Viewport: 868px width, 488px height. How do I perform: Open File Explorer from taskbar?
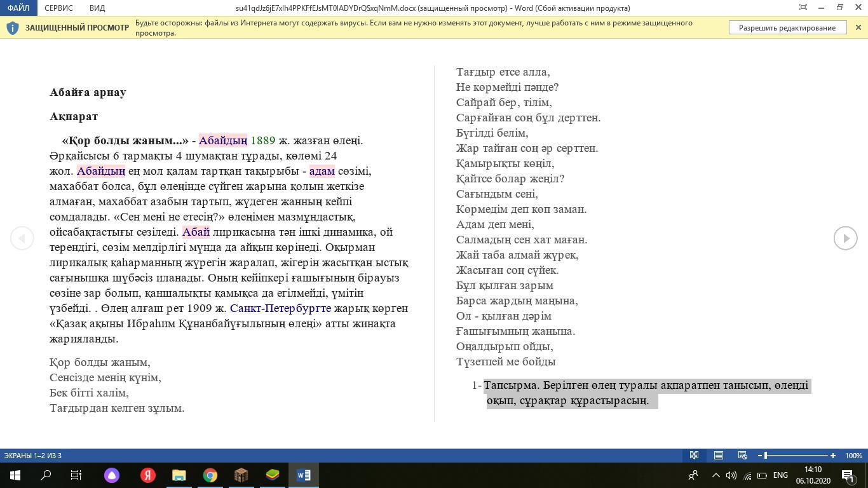[179, 475]
